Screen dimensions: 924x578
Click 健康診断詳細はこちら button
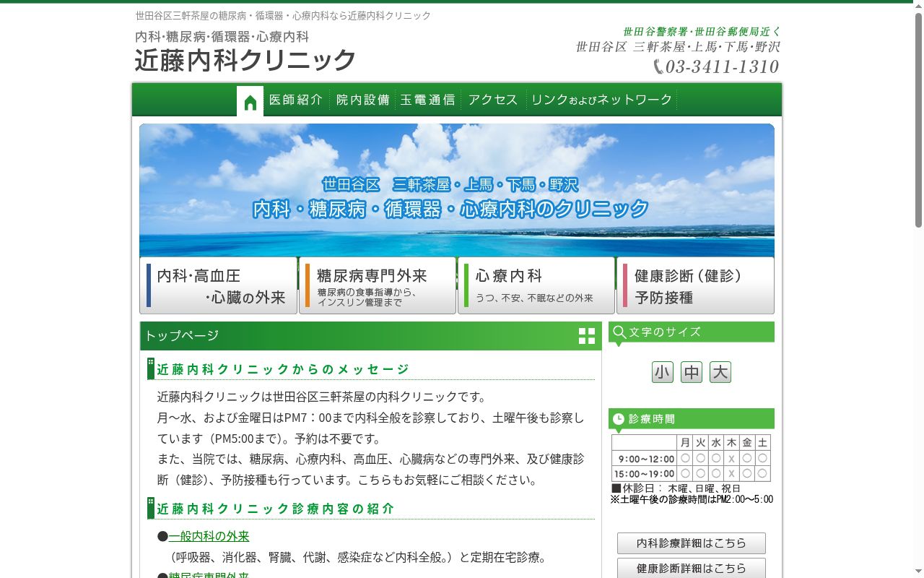pos(692,568)
